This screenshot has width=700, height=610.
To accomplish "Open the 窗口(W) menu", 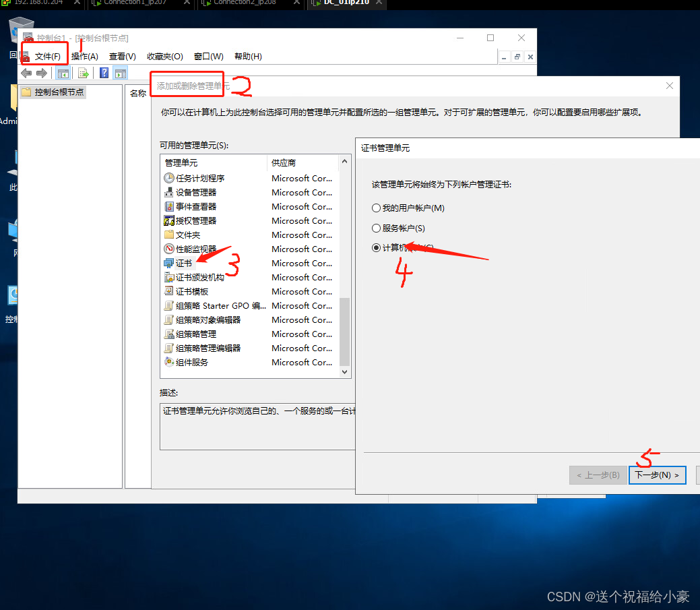I will click(x=208, y=57).
